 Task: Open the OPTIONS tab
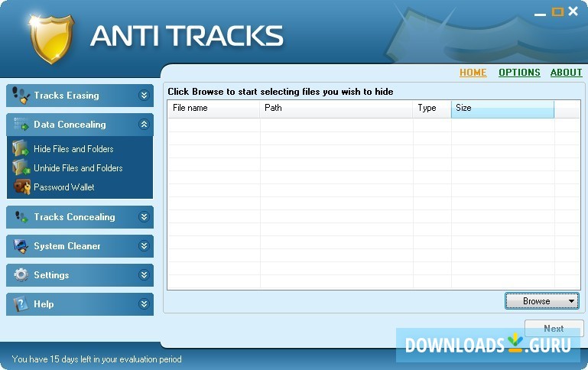(519, 73)
